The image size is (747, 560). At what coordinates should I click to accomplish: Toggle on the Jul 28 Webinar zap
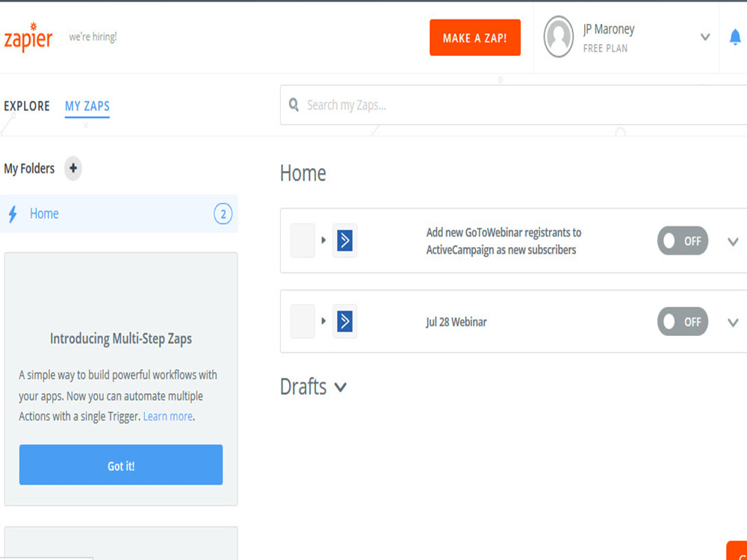[x=683, y=321]
